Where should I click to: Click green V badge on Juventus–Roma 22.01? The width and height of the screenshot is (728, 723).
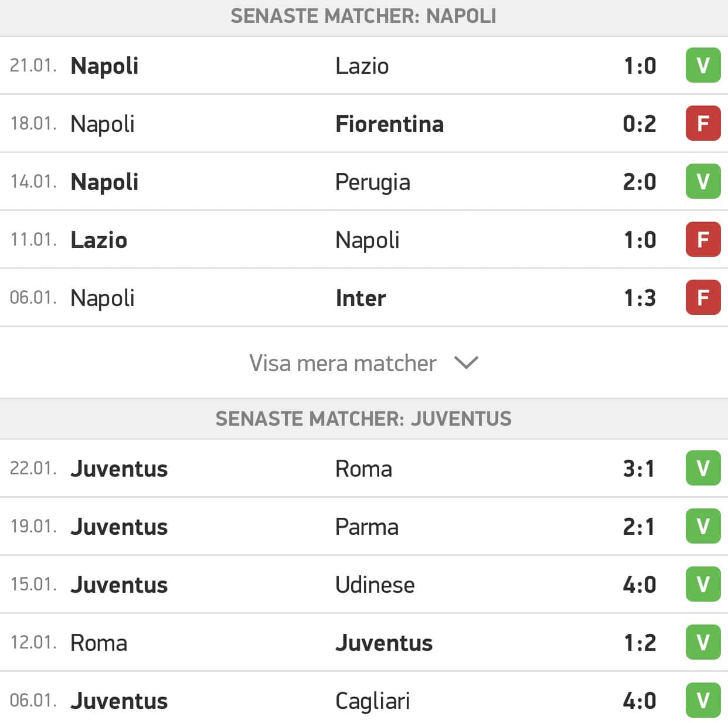pos(703,469)
